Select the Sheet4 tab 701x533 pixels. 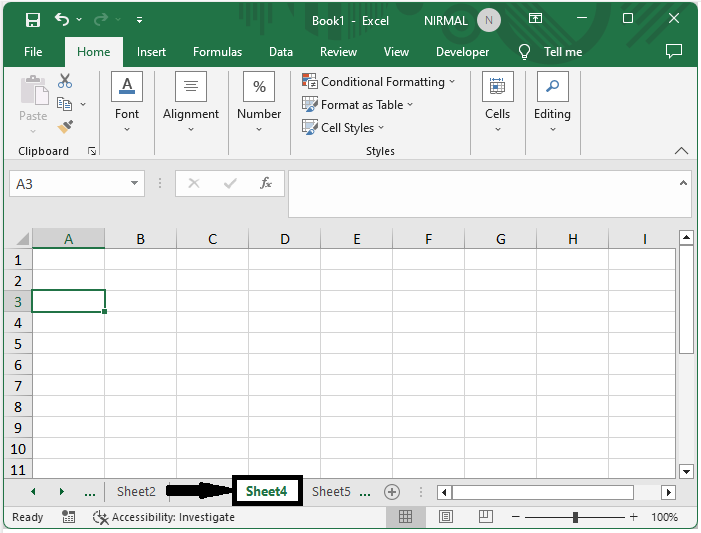(x=267, y=491)
